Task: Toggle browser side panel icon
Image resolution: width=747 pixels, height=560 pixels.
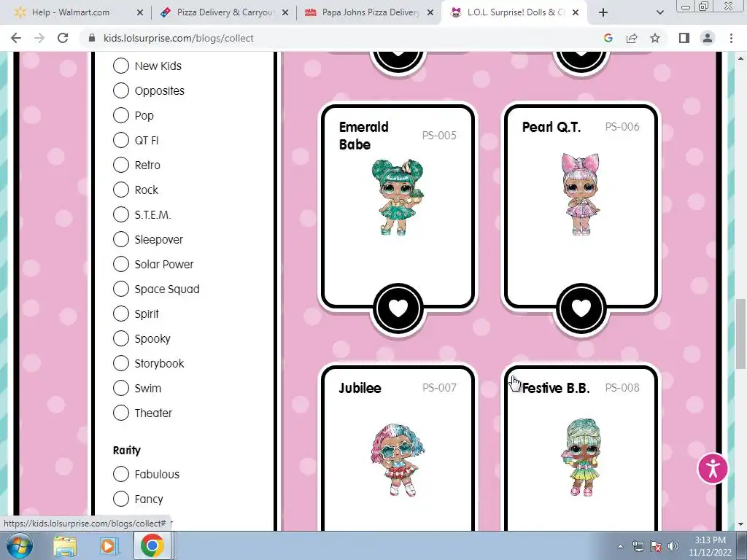Action: pyautogui.click(x=684, y=38)
